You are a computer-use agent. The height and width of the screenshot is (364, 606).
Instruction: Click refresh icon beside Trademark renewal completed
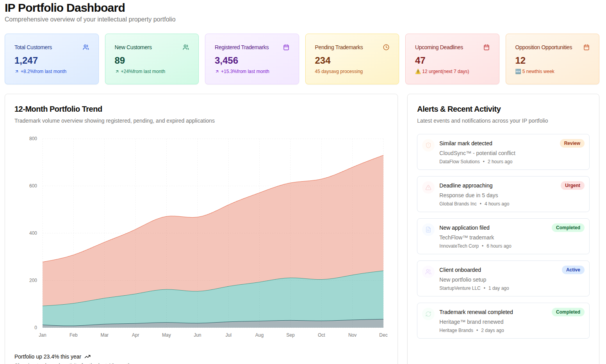(428, 314)
